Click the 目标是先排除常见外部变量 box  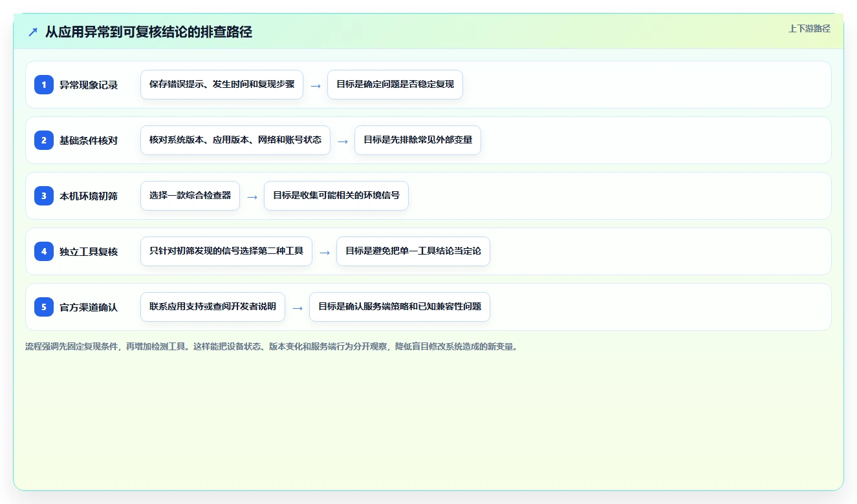click(x=418, y=140)
